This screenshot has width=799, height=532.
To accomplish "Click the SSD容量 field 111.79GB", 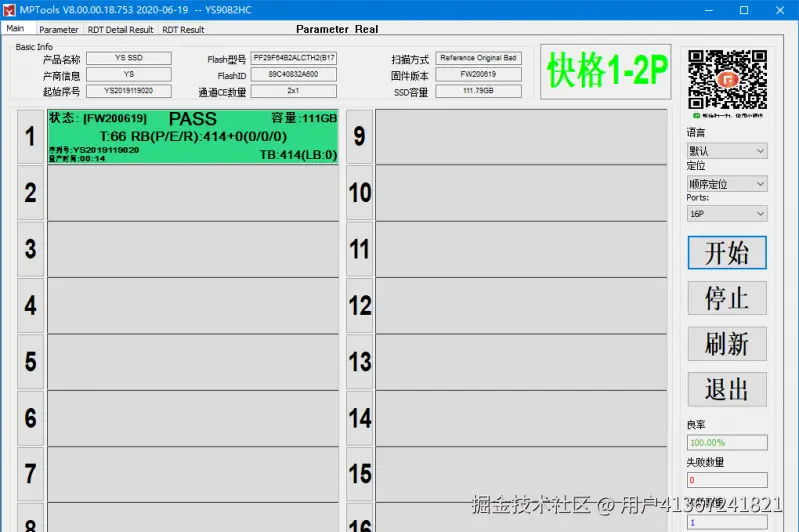I will pyautogui.click(x=478, y=91).
